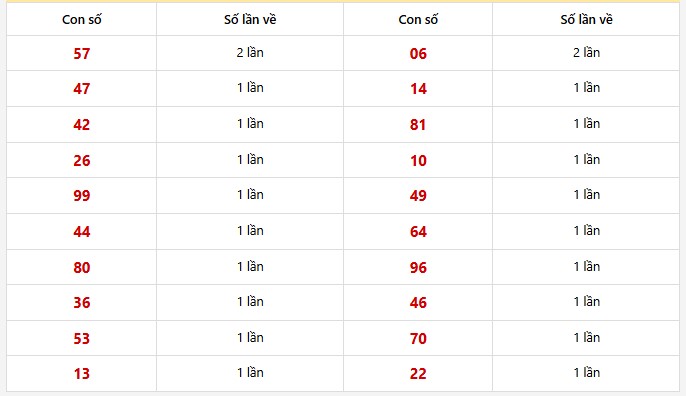
Task: Click number 42 in the table
Action: pos(82,125)
